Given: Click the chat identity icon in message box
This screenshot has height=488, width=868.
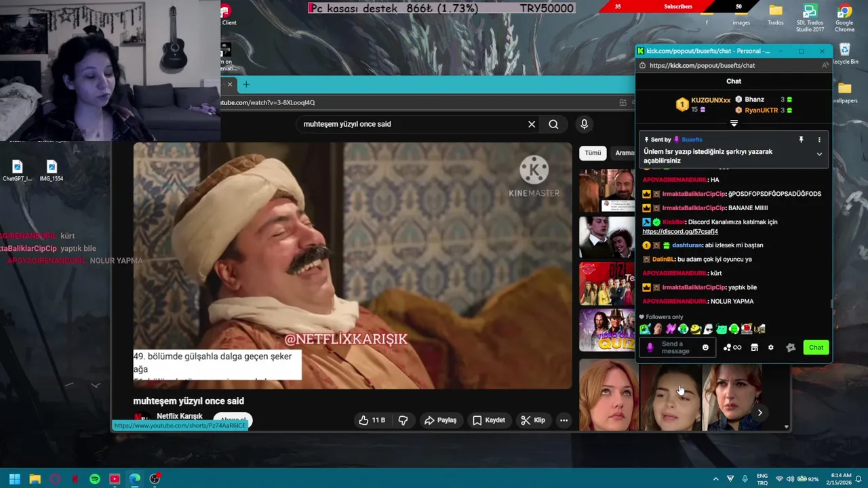Looking at the screenshot, I should point(650,348).
